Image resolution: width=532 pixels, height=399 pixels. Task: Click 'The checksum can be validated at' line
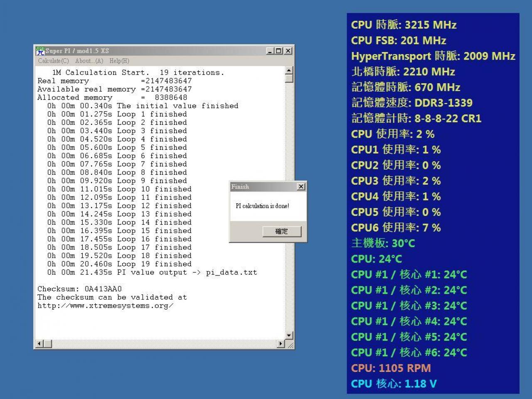click(x=112, y=297)
